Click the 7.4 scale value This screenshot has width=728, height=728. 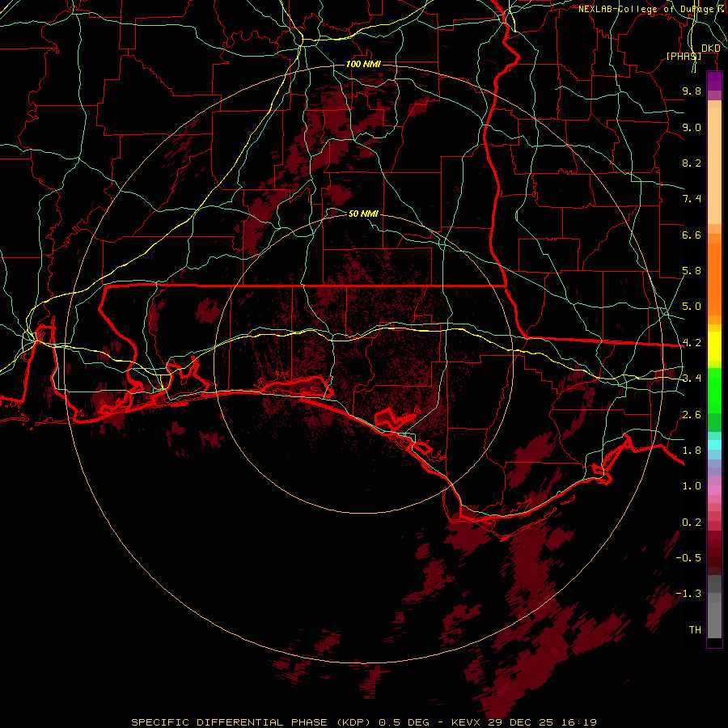click(692, 199)
